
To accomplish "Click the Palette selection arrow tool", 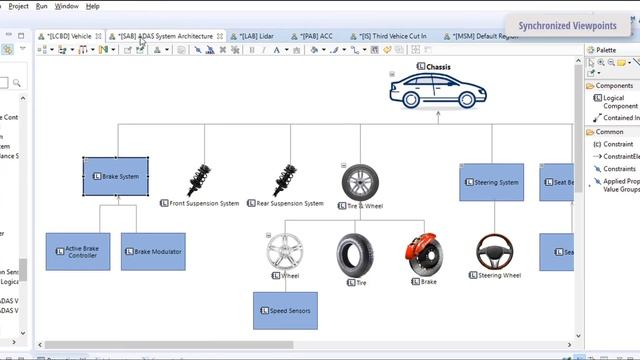I will [591, 62].
